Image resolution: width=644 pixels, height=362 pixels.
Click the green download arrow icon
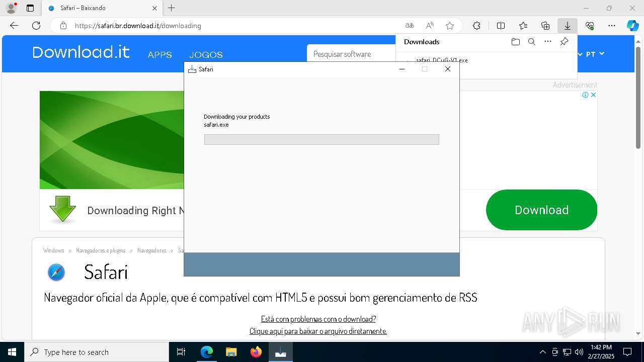click(x=63, y=210)
